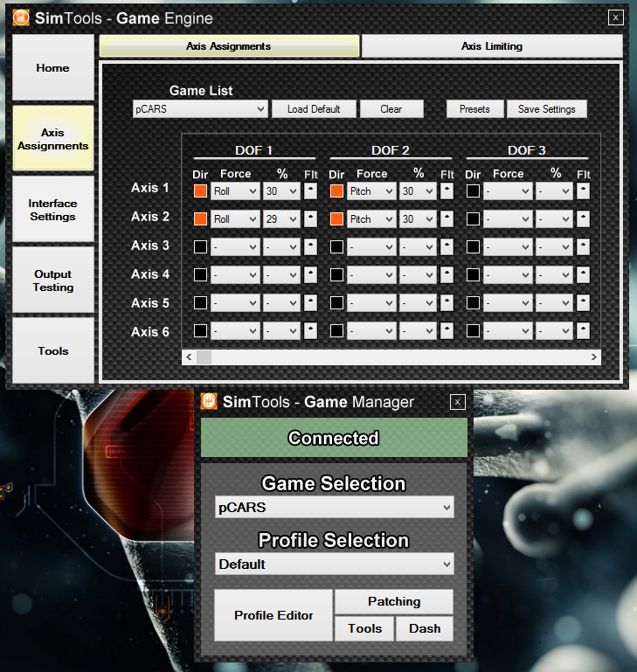Open Axis 3 DOF 1 filter button
637x672 pixels.
pyautogui.click(x=310, y=246)
